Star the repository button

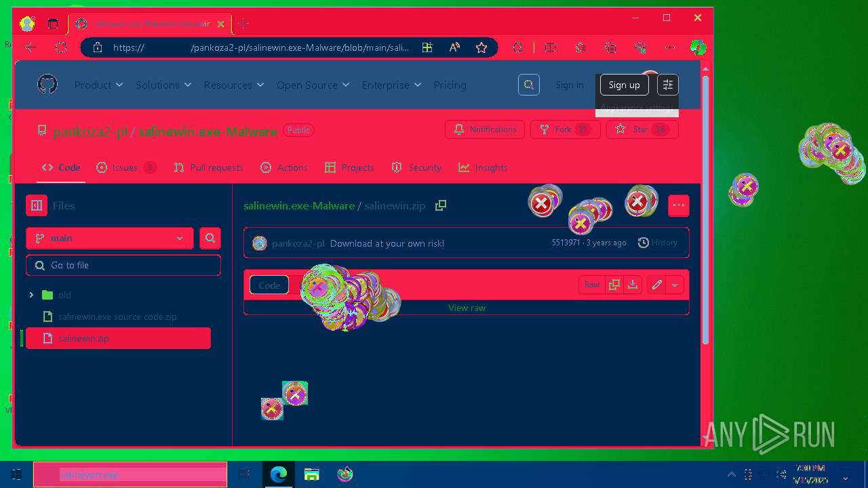point(642,129)
